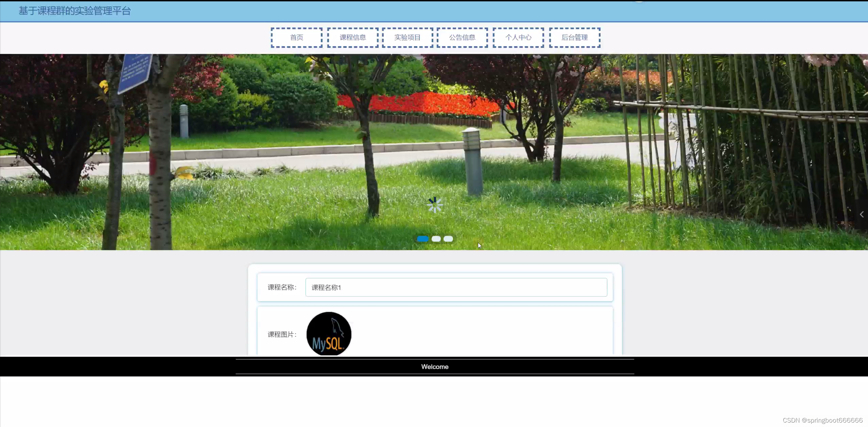Click the CSDN @springboot666666 watermark
868x427 pixels.
pos(822,420)
